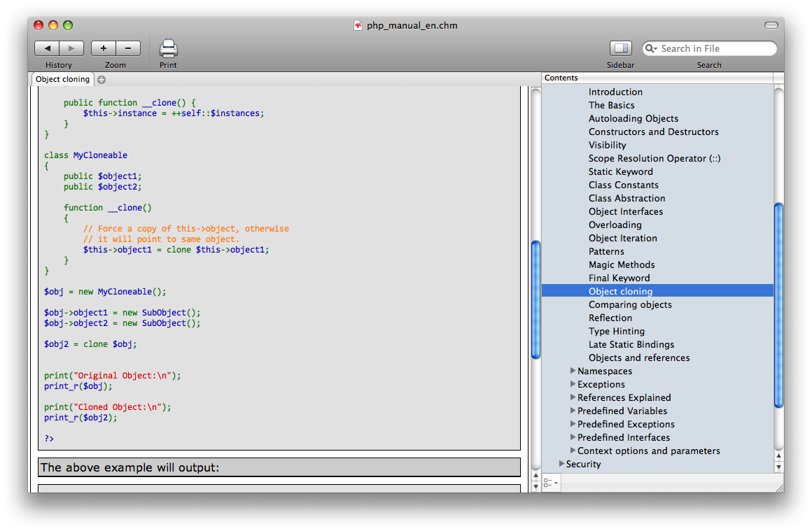This screenshot has height=531, width=812.
Task: Select Late Static Bindings topic
Action: (631, 344)
